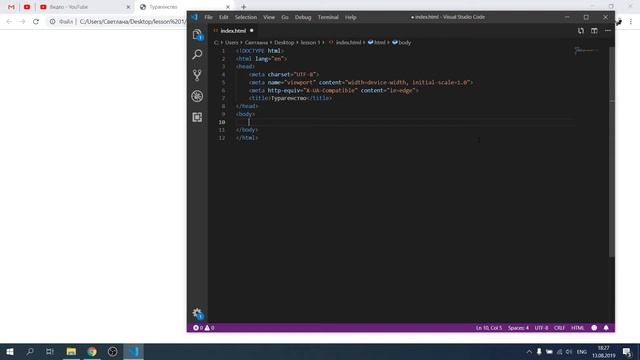Click line 7 title tag code
Image resolution: width=640 pixels, height=360 pixels.
pos(290,98)
